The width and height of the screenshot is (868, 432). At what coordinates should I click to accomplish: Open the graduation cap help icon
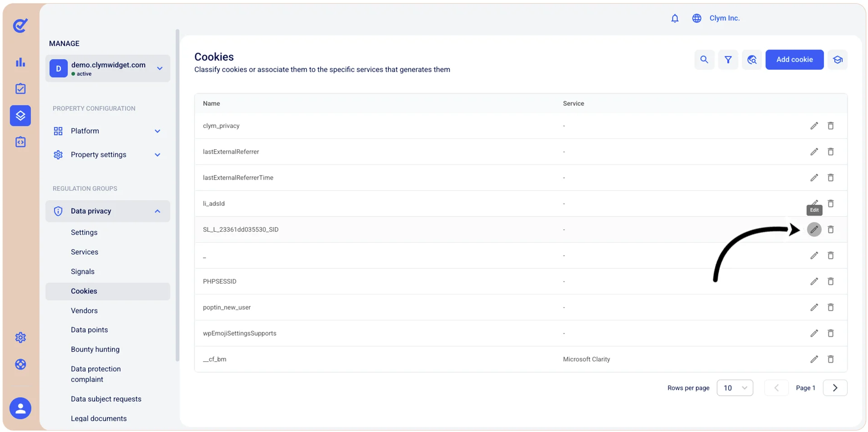click(x=838, y=60)
